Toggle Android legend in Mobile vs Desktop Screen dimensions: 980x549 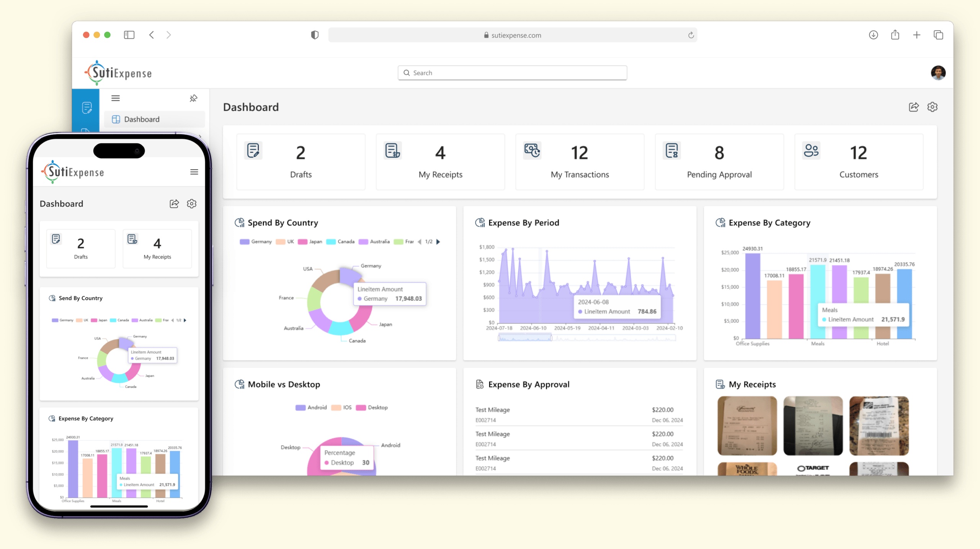[x=311, y=408]
